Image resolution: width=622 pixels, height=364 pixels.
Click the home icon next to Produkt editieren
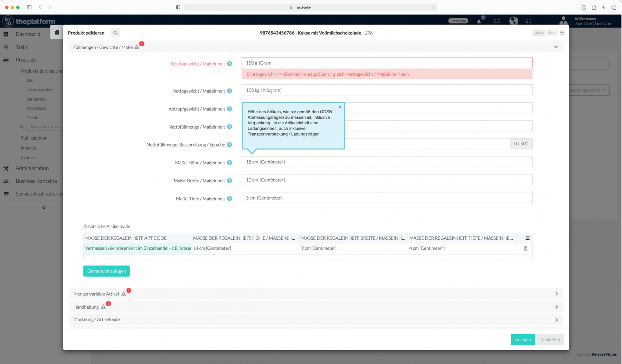tap(56, 32)
